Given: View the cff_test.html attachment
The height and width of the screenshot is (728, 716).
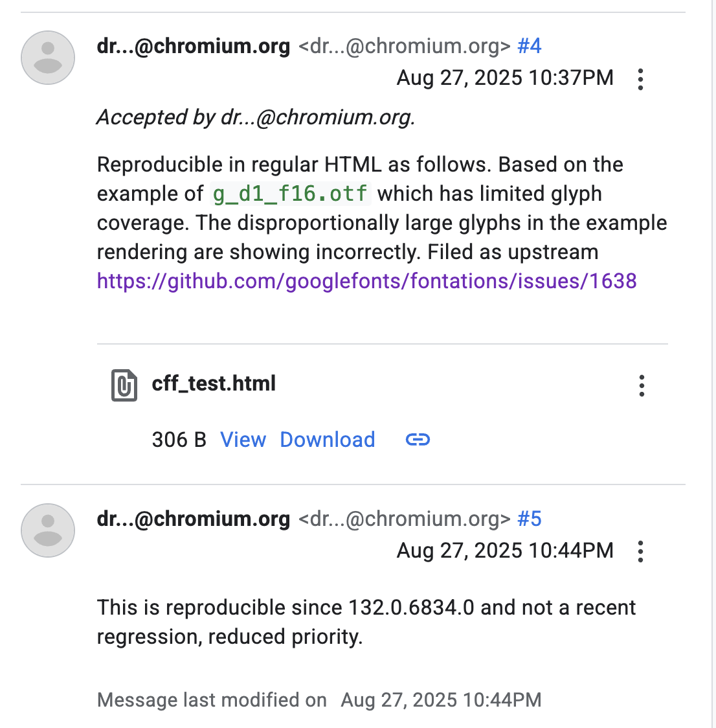Looking at the screenshot, I should point(243,440).
